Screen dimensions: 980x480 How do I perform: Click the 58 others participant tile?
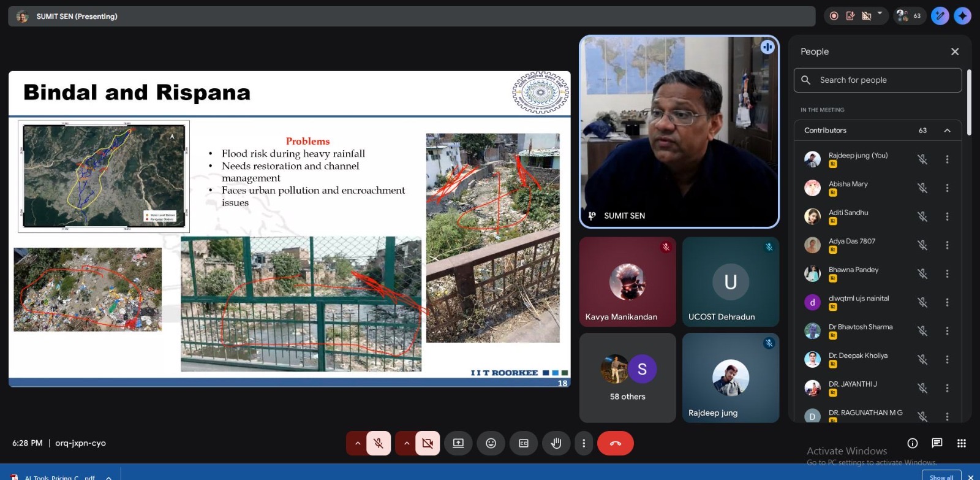pyautogui.click(x=627, y=378)
